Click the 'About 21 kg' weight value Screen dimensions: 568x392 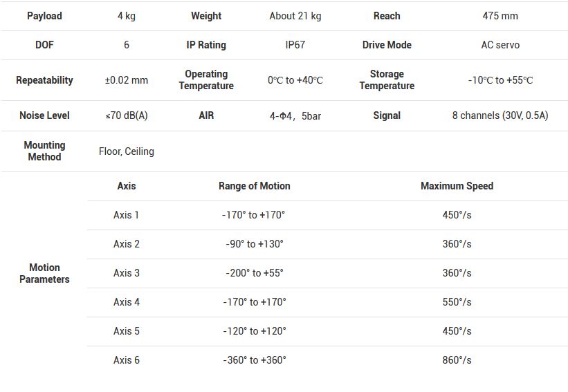(295, 16)
